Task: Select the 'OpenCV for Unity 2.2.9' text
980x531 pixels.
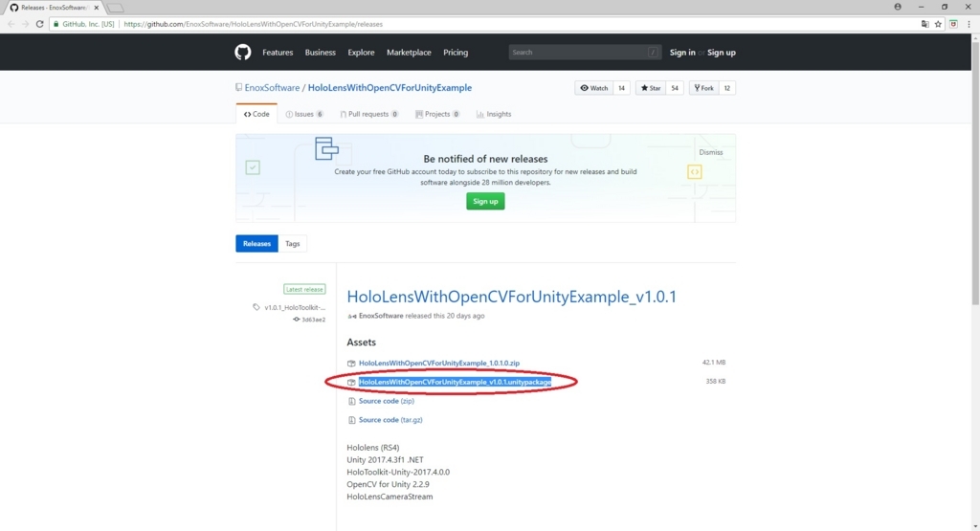Action: tap(389, 484)
